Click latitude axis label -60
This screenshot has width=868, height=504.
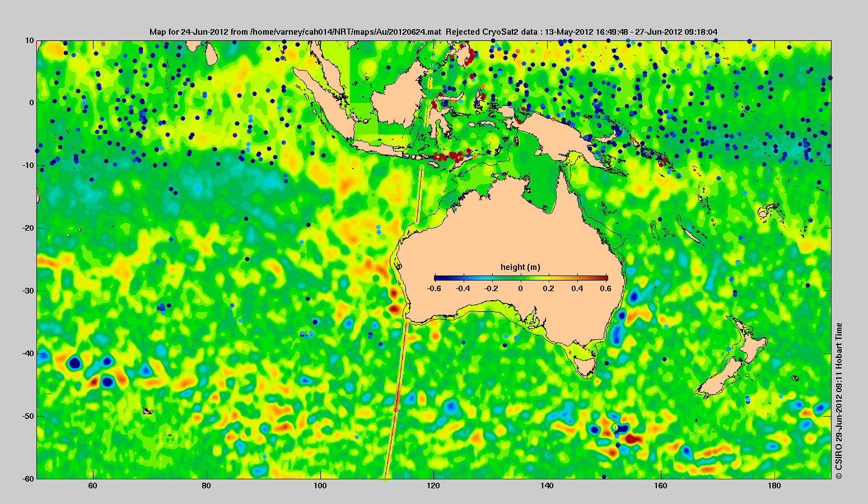[29, 479]
